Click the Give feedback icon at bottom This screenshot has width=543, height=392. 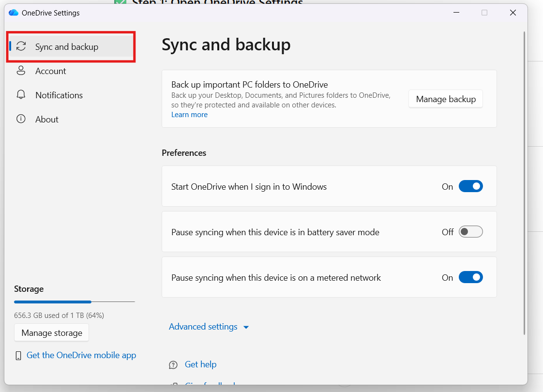pyautogui.click(x=173, y=385)
